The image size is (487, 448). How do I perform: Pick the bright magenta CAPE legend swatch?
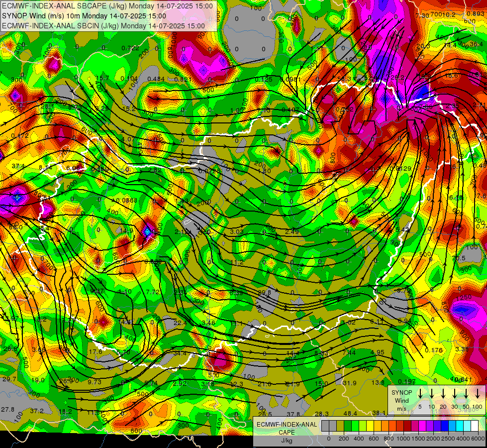tap(422, 426)
